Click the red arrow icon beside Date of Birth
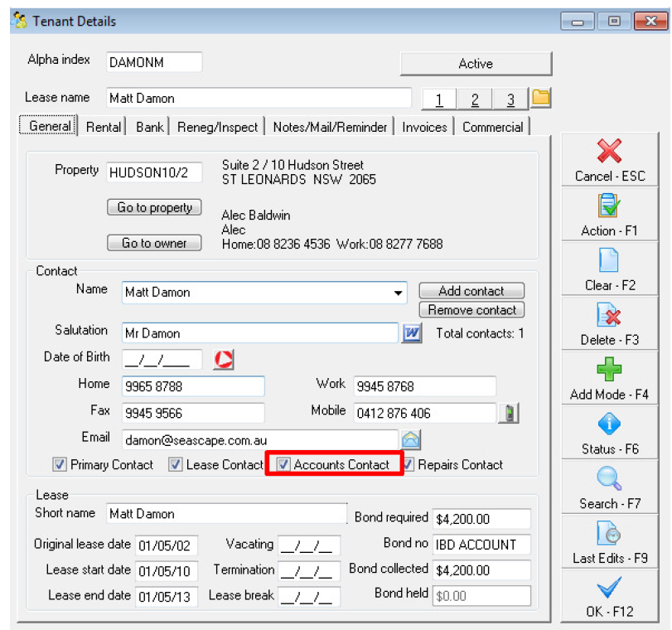Viewport: 672px width, 630px height. (223, 360)
